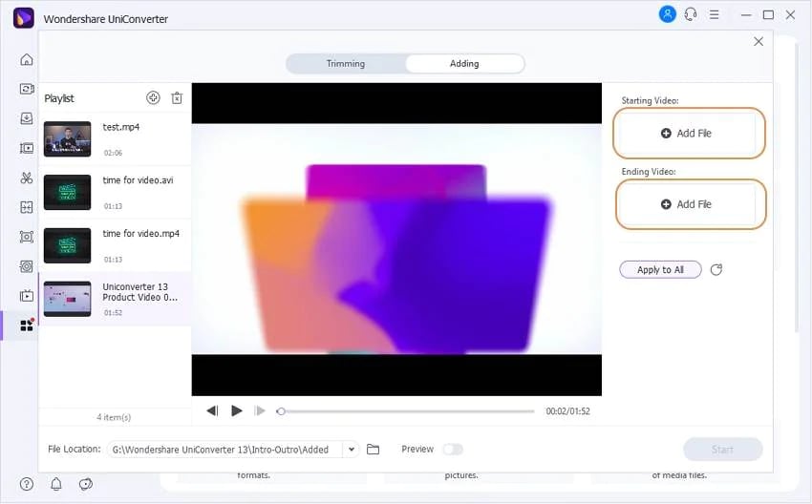Open the output folder icon
812x504 pixels.
[373, 450]
